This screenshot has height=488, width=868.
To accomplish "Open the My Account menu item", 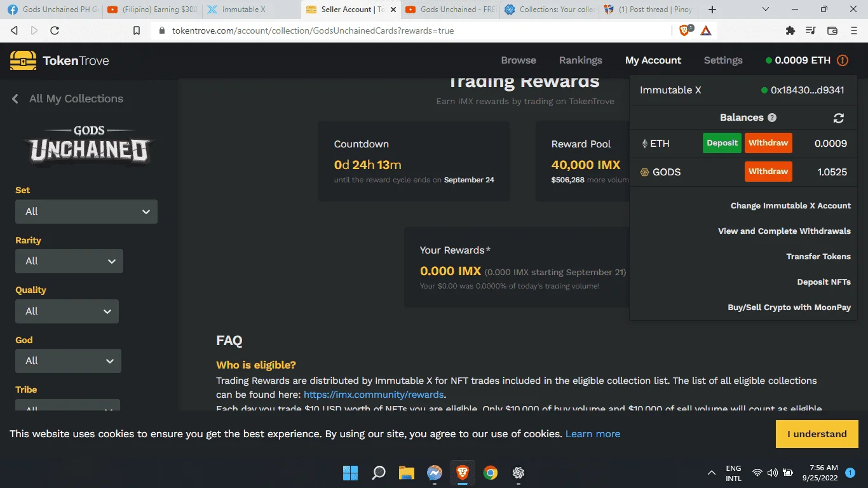I will click(x=653, y=60).
